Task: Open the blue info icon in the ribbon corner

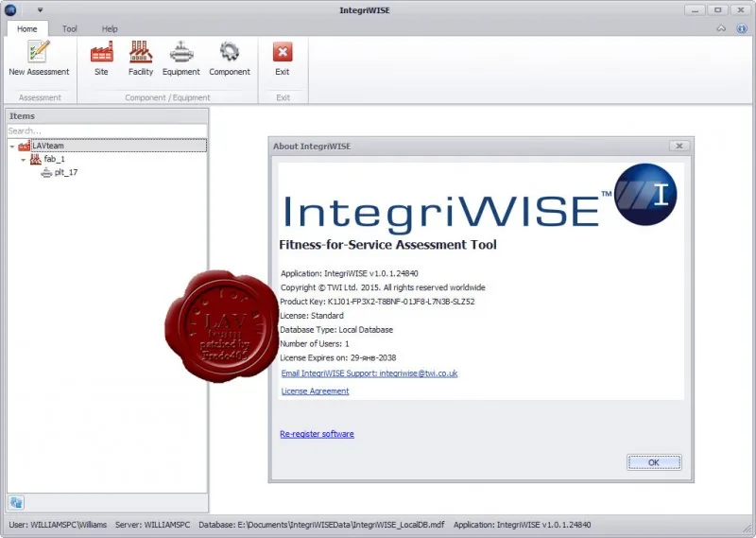Action: (x=742, y=28)
